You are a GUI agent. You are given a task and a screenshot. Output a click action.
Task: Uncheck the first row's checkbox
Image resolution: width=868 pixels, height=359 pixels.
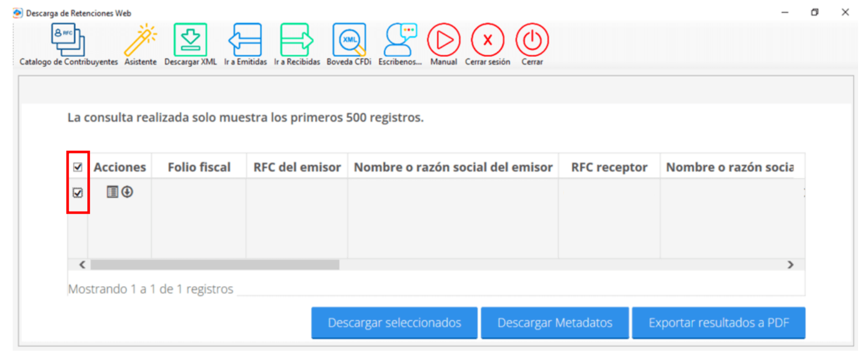tap(77, 193)
